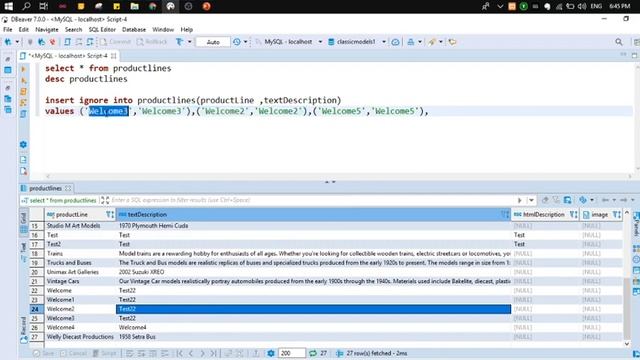The width and height of the screenshot is (640, 360).
Task: Click filter icon on image column
Action: [616, 214]
